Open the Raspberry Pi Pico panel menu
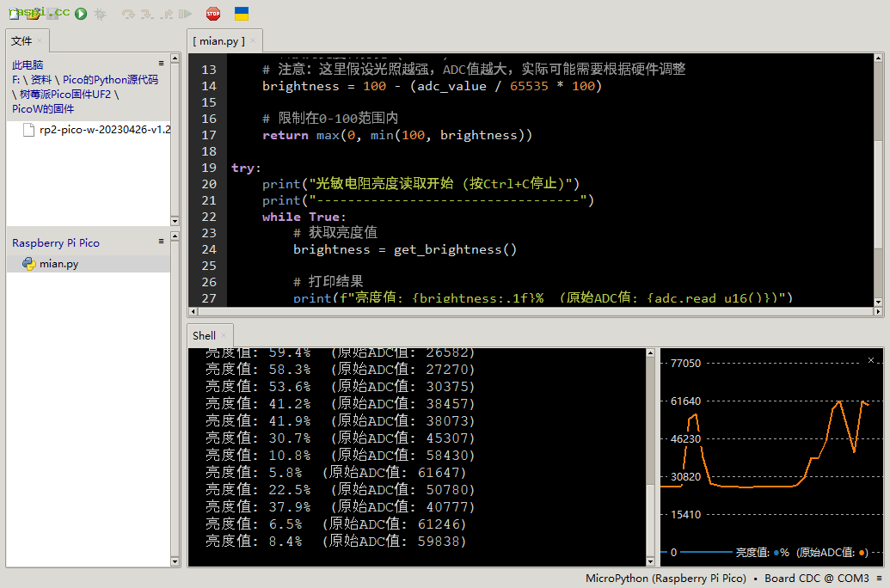The width and height of the screenshot is (890, 588). 161,242
